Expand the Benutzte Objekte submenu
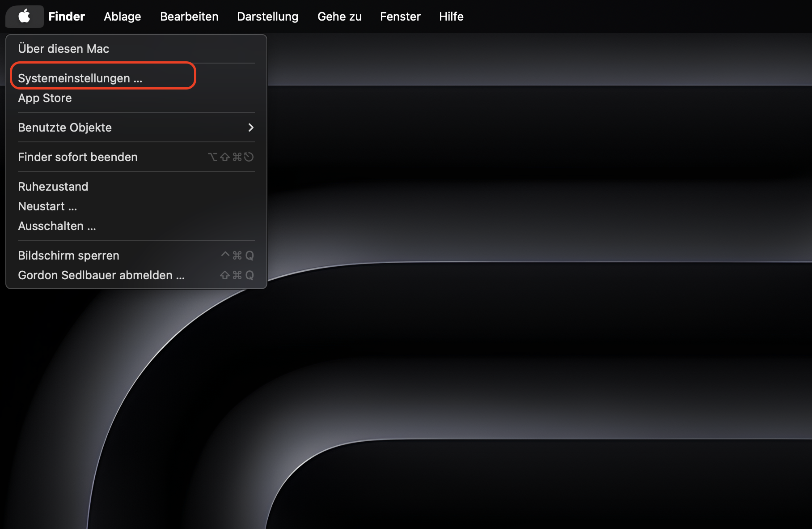Screen dimensions: 812x529 [x=65, y=128]
